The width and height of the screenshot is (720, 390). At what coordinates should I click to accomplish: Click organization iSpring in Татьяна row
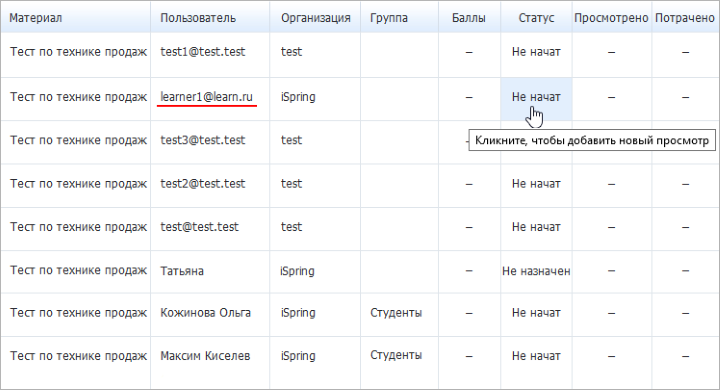coord(297,271)
